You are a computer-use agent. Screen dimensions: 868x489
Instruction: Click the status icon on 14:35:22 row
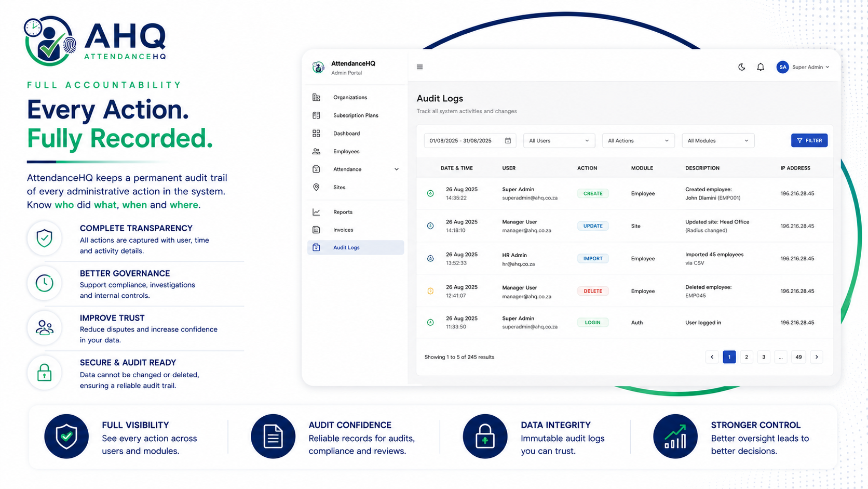(x=430, y=193)
